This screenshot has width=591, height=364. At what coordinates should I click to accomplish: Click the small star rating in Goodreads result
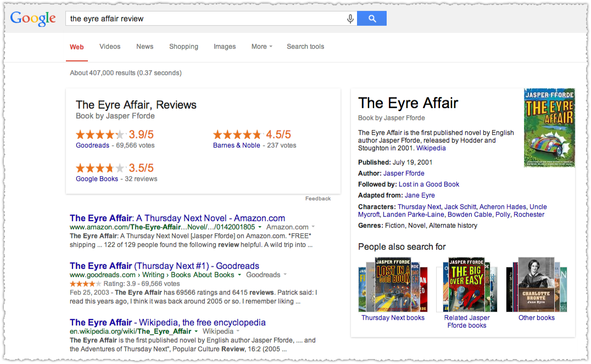[85, 284]
